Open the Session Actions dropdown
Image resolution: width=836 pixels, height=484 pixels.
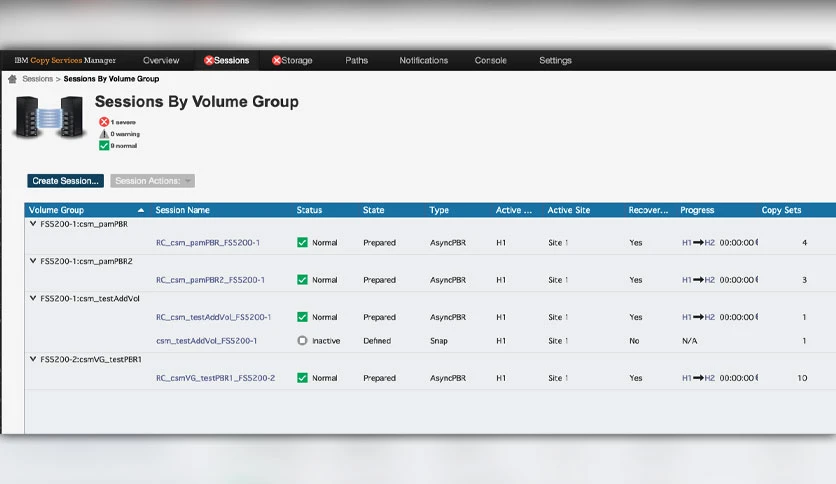(x=152, y=181)
